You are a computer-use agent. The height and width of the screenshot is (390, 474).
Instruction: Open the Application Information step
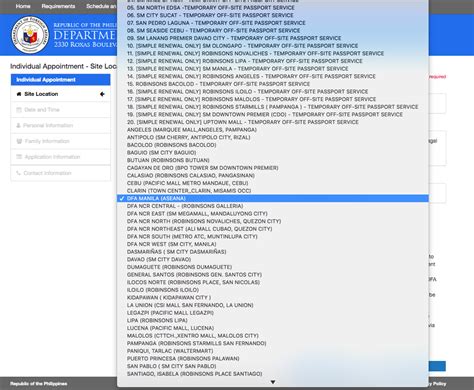(61, 157)
